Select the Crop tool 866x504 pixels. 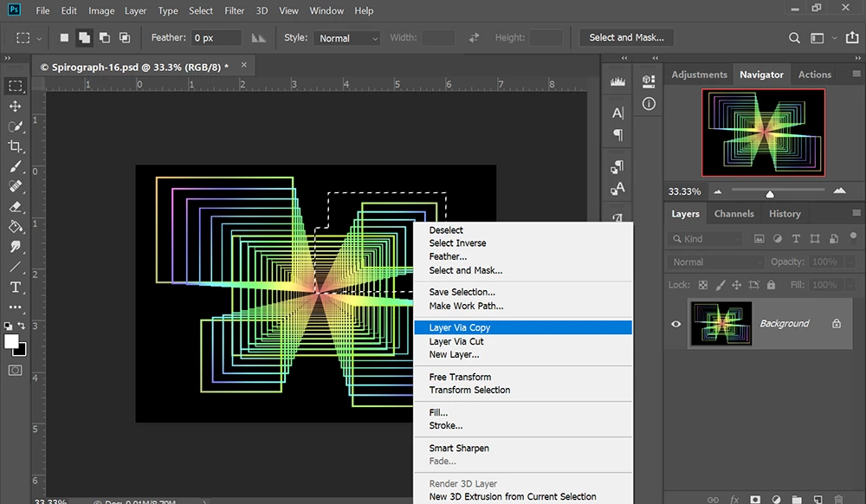[15, 146]
